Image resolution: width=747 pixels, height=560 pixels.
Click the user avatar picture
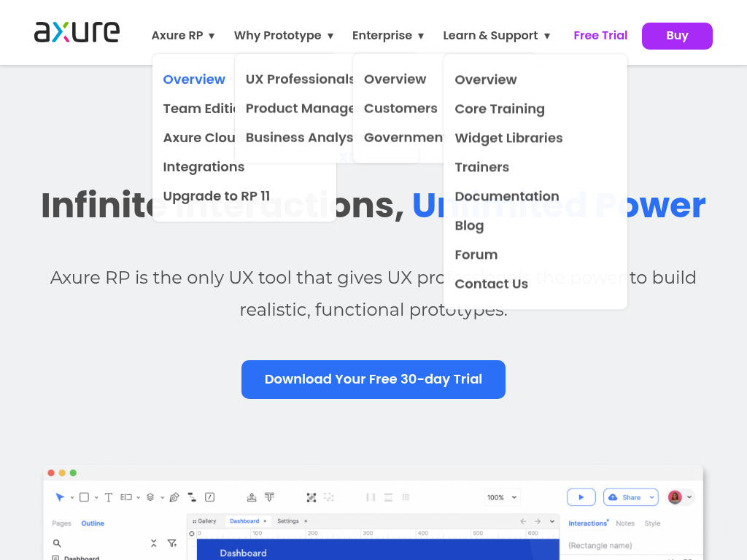(x=675, y=497)
